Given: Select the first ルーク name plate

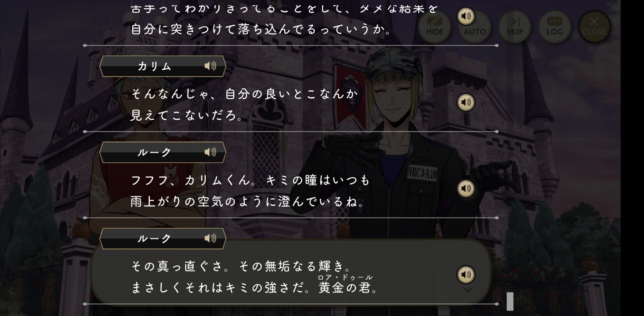Looking at the screenshot, I should [163, 152].
